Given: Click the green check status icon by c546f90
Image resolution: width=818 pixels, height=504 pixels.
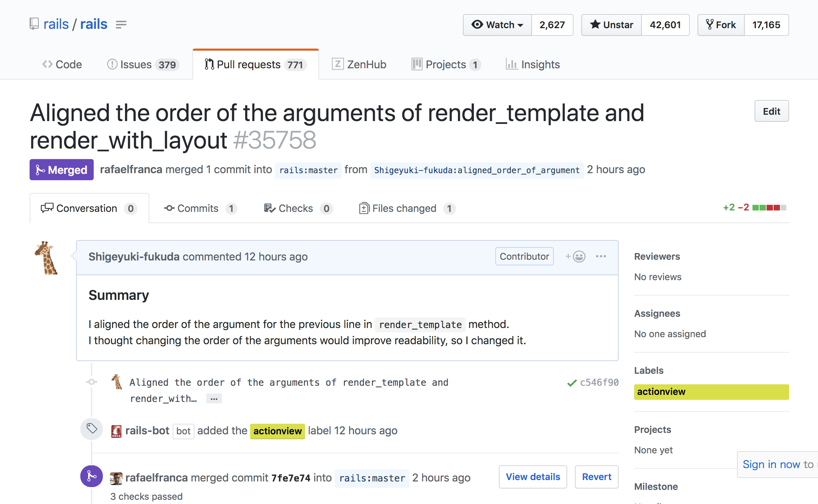Looking at the screenshot, I should tap(572, 383).
